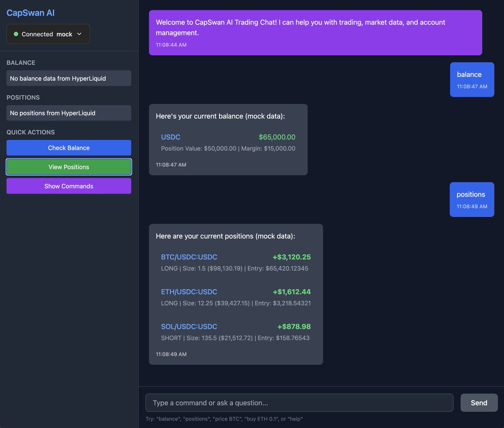Viewport: 504px width, 428px height.
Task: Click the green connection status dot
Action: click(x=16, y=34)
